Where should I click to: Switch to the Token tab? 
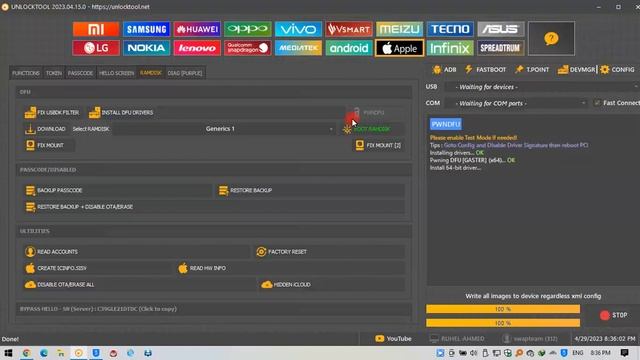point(53,73)
